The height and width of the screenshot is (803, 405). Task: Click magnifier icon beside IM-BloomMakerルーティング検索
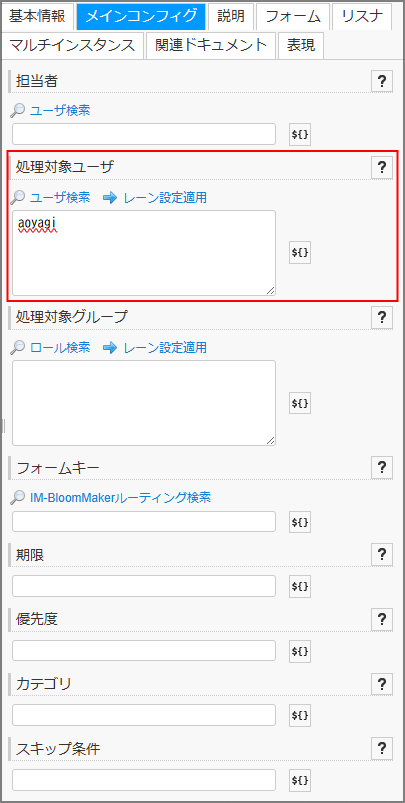click(x=17, y=497)
